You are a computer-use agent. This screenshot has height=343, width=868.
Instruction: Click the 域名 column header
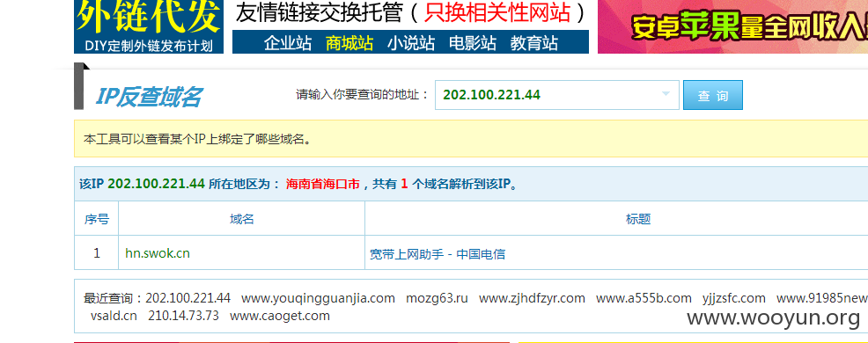[241, 219]
